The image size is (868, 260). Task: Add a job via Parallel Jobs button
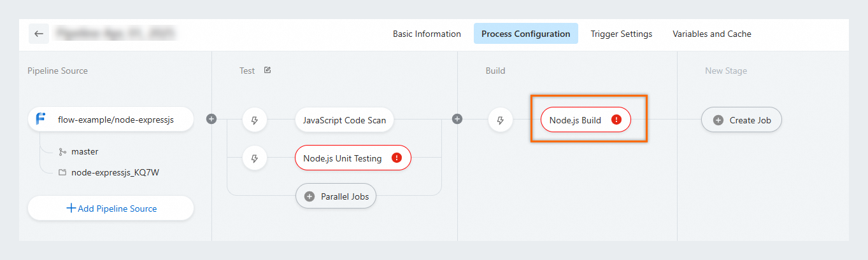pyautogui.click(x=336, y=196)
